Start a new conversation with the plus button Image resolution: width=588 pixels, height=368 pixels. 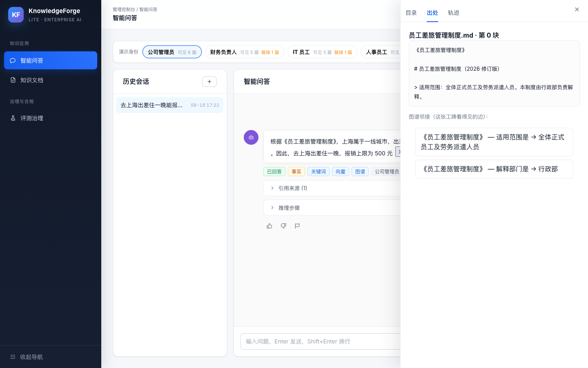[x=209, y=81]
